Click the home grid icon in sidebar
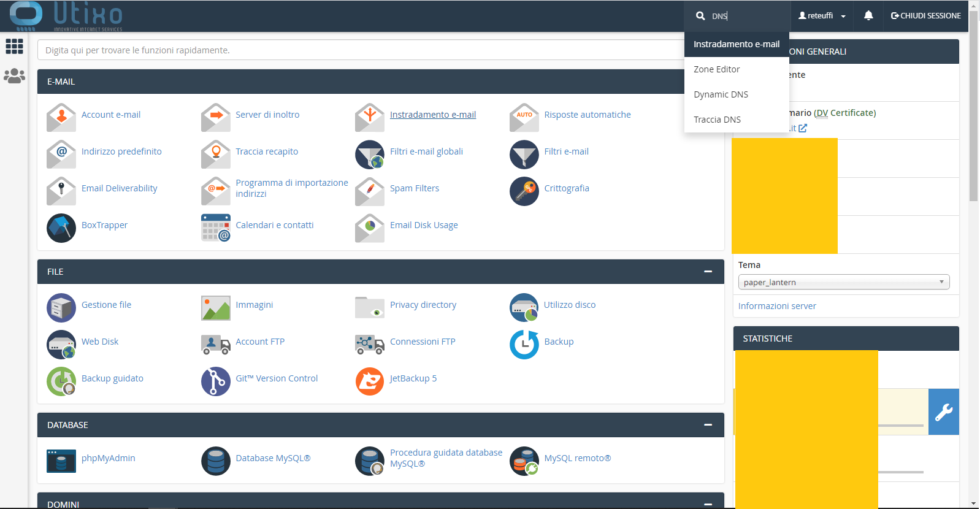This screenshot has width=980, height=509. (14, 47)
